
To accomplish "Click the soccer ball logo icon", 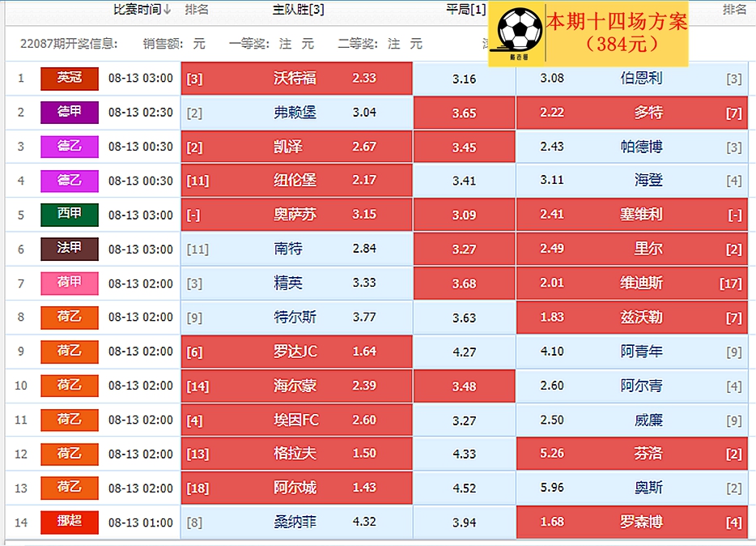I will point(519,33).
